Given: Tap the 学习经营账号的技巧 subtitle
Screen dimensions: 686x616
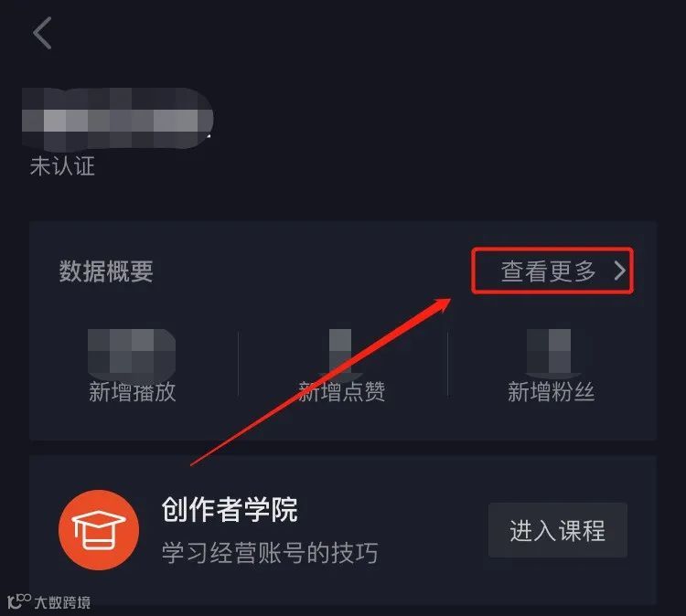Looking at the screenshot, I should (x=270, y=553).
